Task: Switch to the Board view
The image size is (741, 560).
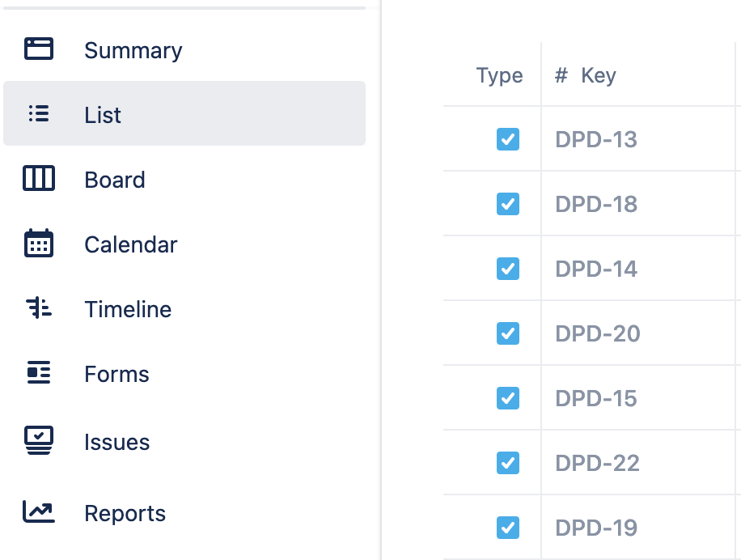Action: (114, 179)
